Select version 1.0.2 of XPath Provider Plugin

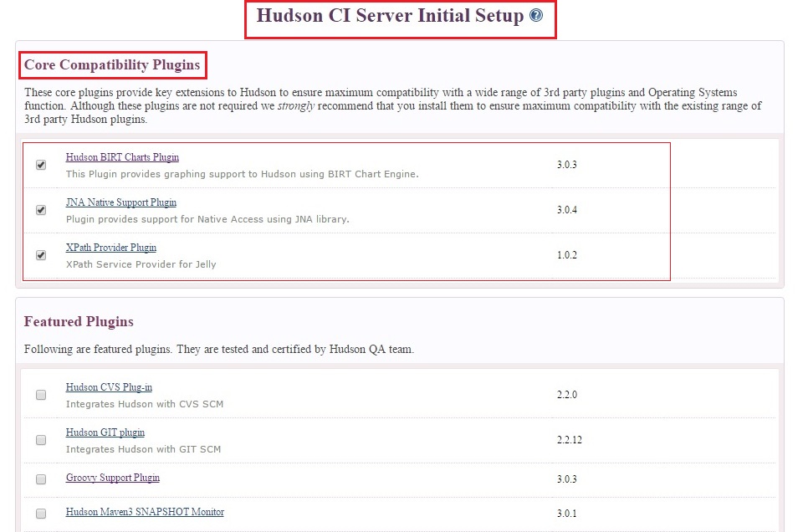(x=567, y=255)
